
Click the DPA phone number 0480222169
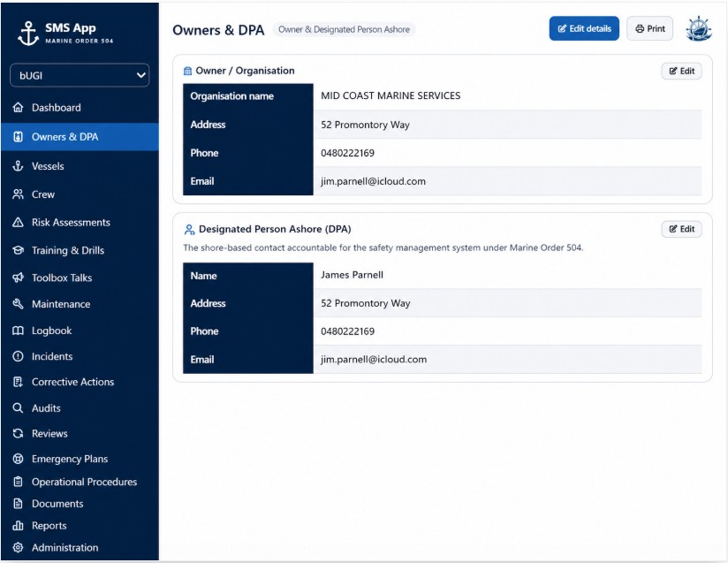click(347, 331)
